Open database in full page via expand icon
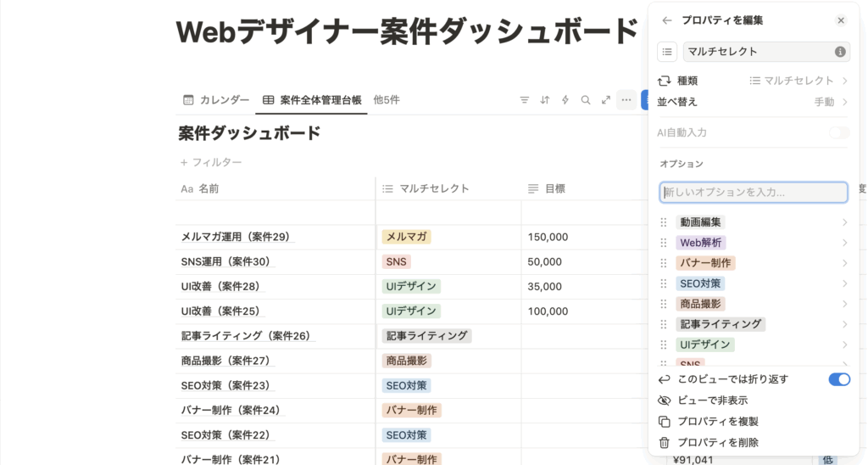 pos(606,100)
